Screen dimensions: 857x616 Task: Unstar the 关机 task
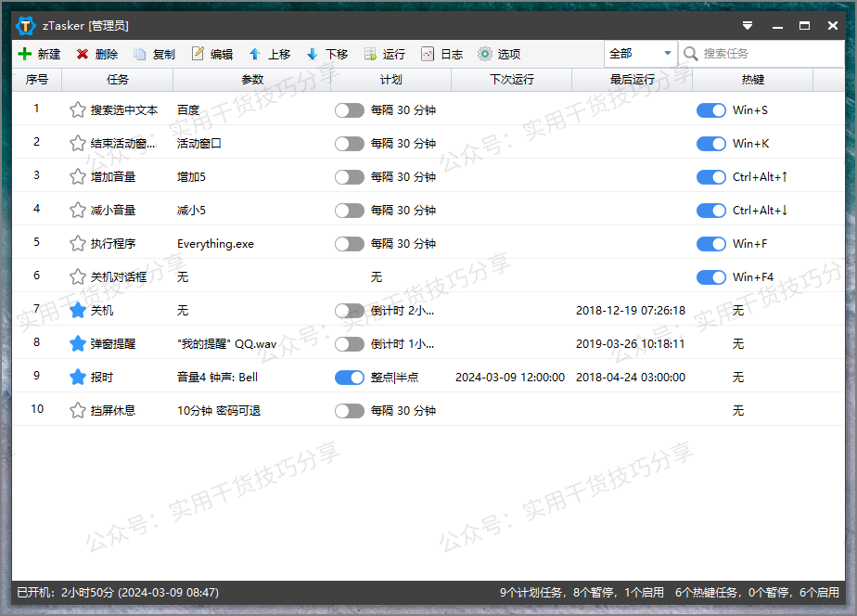coord(77,310)
